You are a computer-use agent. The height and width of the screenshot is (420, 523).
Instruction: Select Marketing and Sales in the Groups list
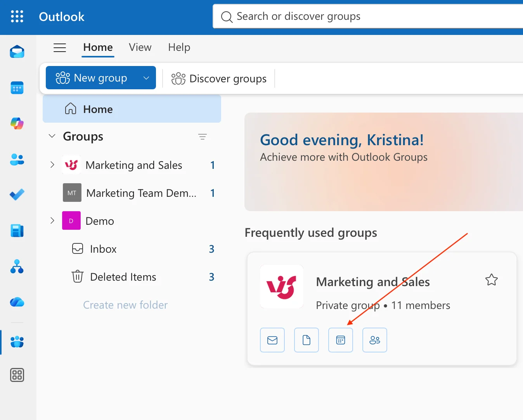132,165
